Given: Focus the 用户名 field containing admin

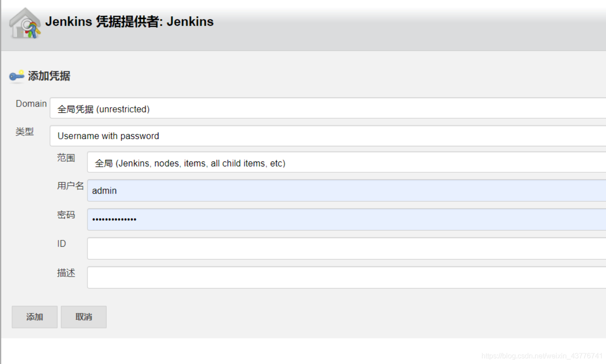Looking at the screenshot, I should [x=347, y=190].
